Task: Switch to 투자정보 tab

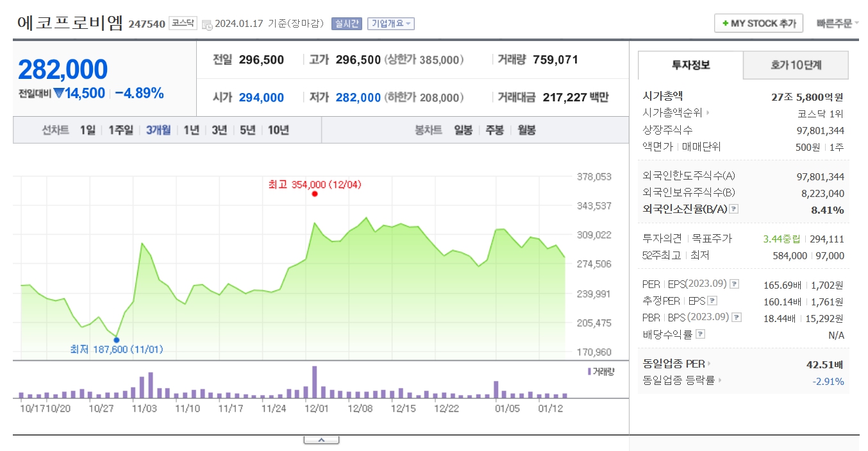Action: pyautogui.click(x=690, y=65)
